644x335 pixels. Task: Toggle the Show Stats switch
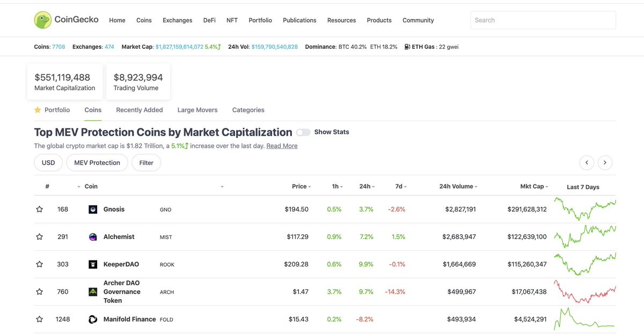[303, 132]
